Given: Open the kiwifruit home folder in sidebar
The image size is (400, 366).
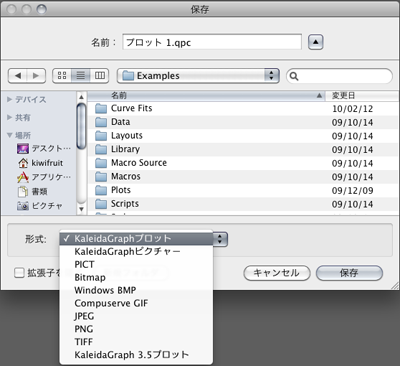Looking at the screenshot, I should pos(40,163).
